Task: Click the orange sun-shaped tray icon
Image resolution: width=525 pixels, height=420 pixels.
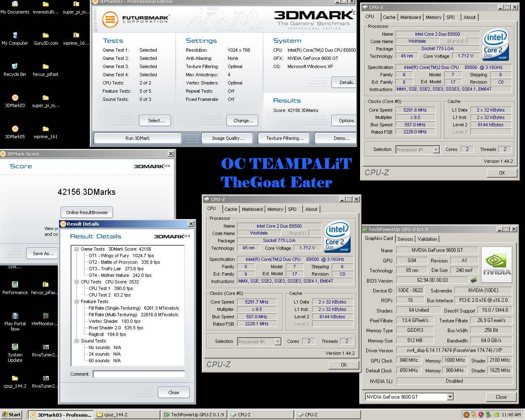Action: (466, 415)
